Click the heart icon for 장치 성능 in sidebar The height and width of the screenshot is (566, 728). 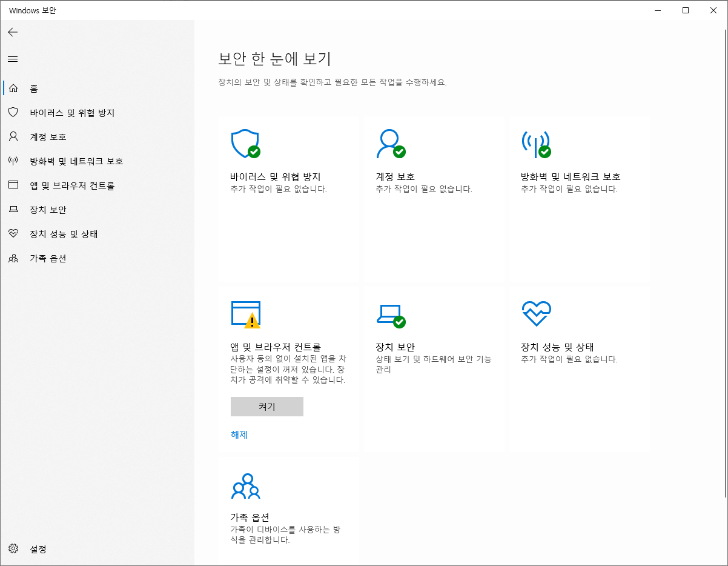click(x=13, y=234)
